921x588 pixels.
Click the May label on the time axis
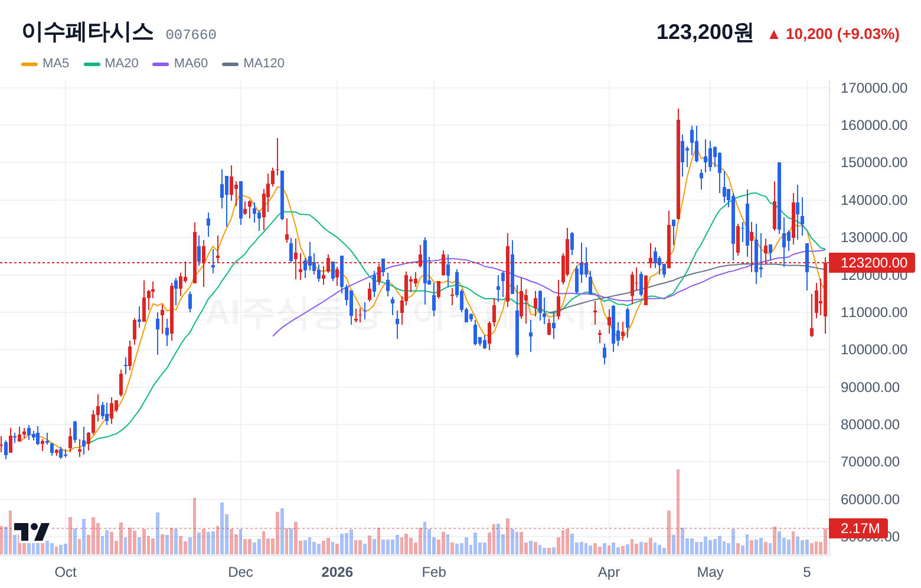710,572
